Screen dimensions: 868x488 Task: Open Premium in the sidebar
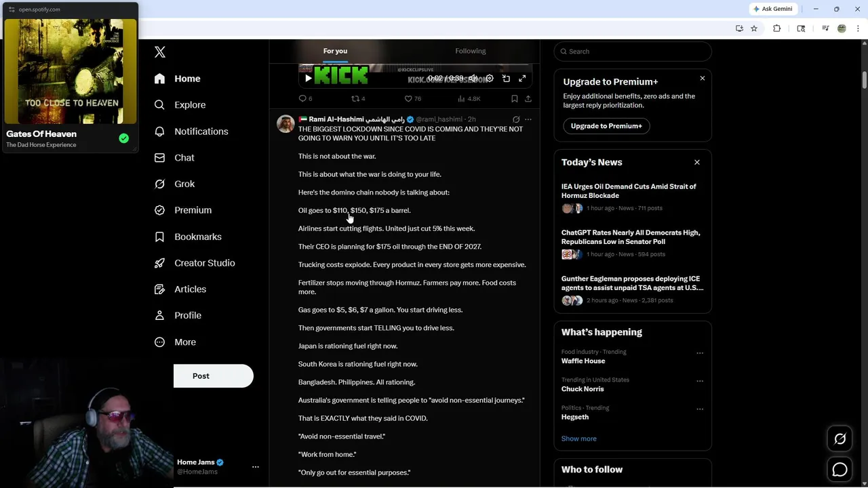coord(183,210)
